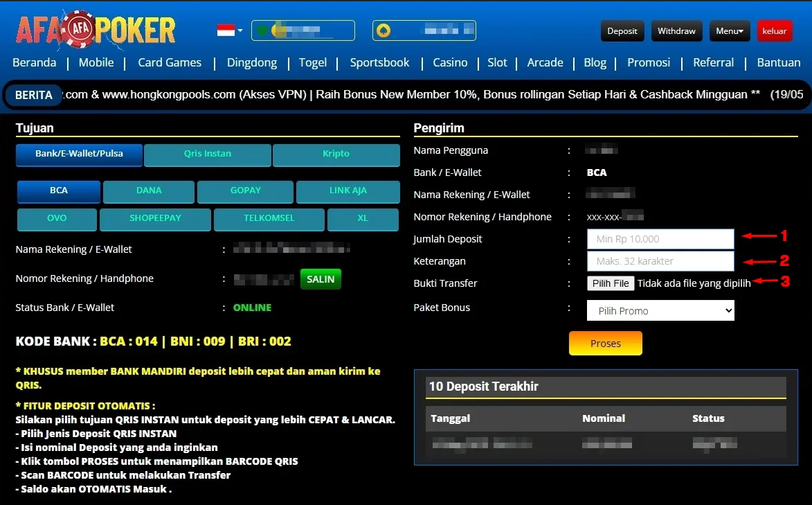
Task: Open Promosi in navigation
Action: point(649,63)
